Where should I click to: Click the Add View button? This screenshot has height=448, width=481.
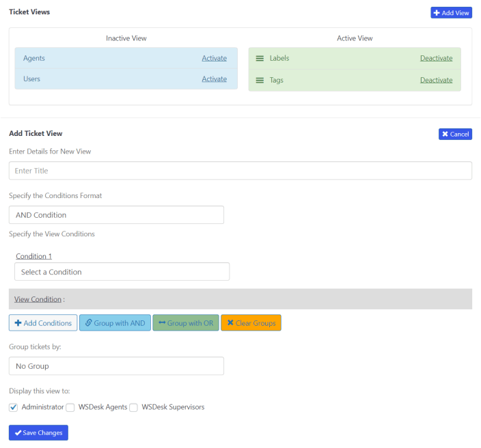[451, 13]
